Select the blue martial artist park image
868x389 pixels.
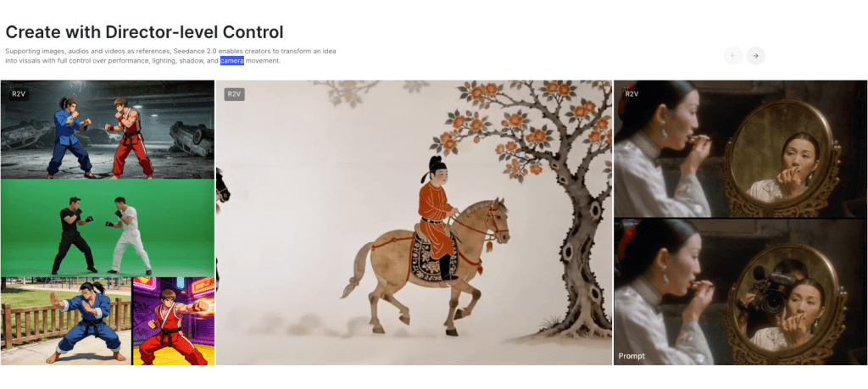click(66, 321)
